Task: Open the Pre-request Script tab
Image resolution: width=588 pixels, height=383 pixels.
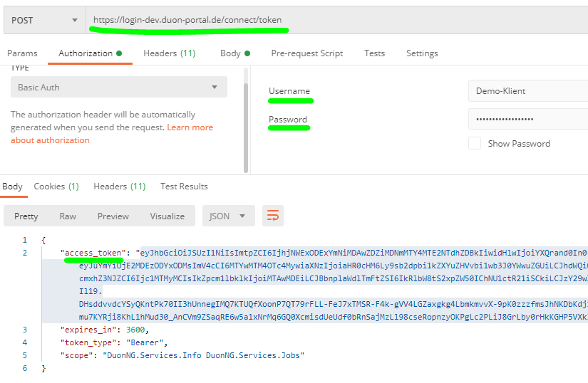Action: (x=306, y=53)
